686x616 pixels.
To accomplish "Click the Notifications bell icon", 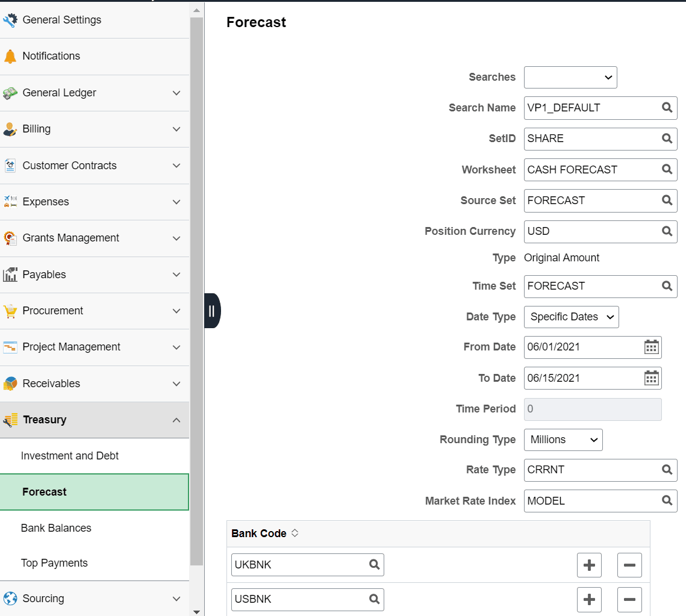I will (x=10, y=56).
